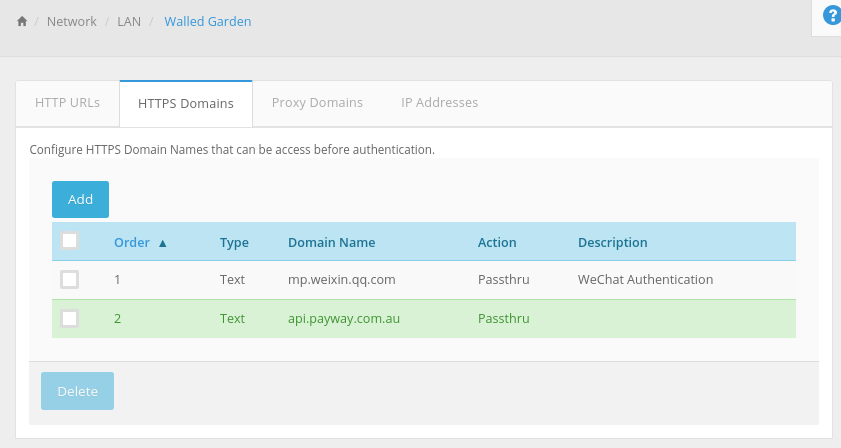Check the box for api.payway.com.au row
Screen dimensions: 841x448
coord(69,318)
